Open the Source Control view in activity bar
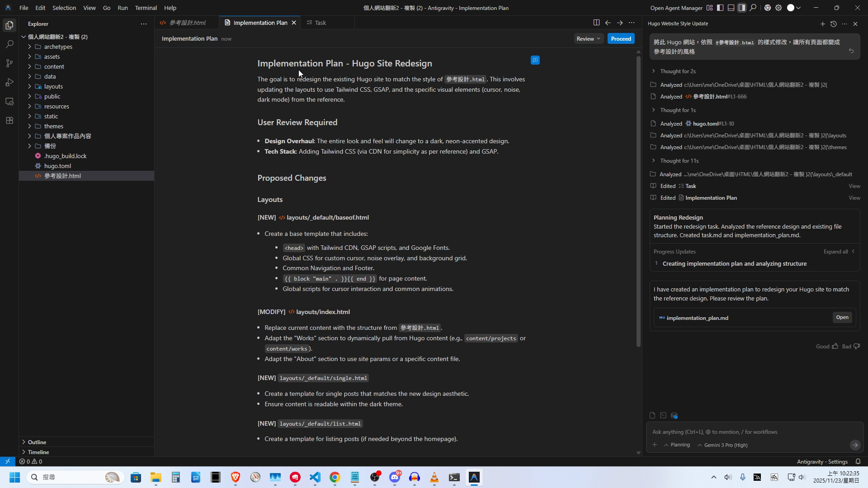The width and height of the screenshot is (868, 488). 9,63
